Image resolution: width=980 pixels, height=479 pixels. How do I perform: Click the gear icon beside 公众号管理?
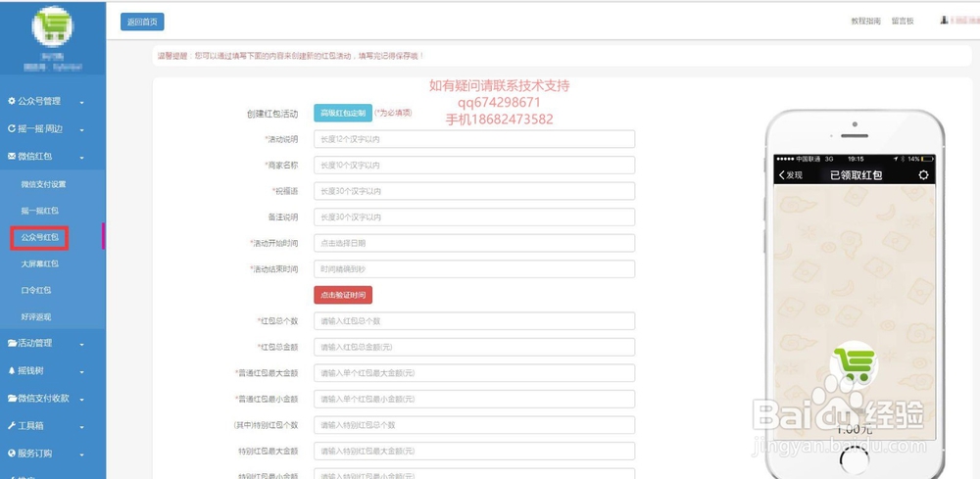pyautogui.click(x=11, y=101)
